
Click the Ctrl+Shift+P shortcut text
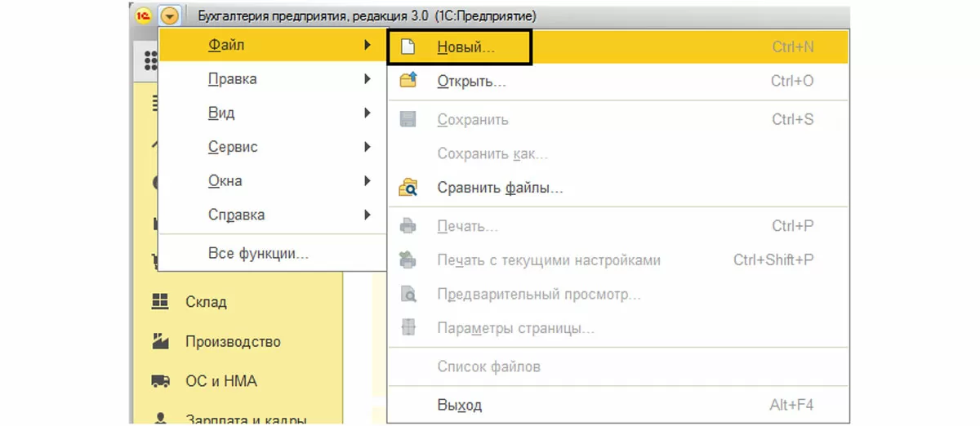pos(773,260)
